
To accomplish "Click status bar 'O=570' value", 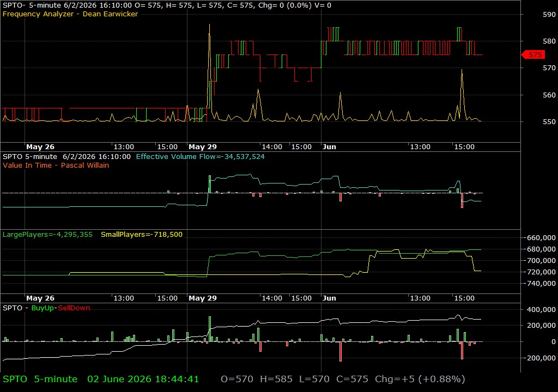I will [x=237, y=379].
